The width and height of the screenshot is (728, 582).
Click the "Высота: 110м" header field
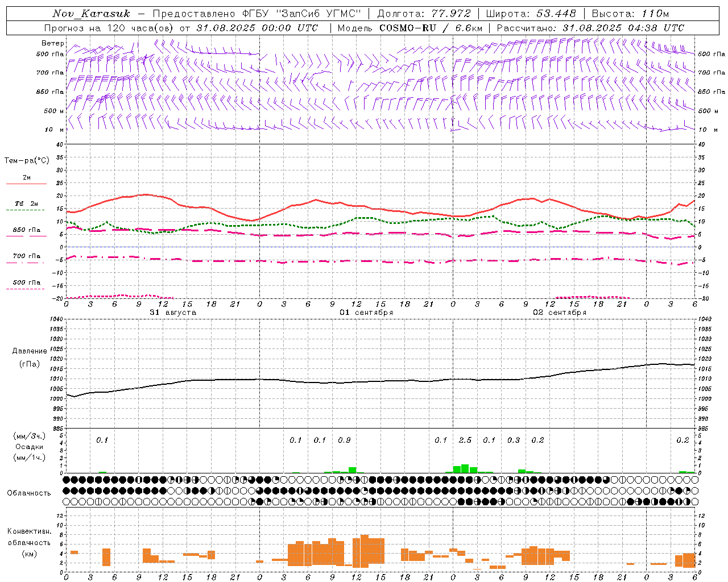[630, 14]
